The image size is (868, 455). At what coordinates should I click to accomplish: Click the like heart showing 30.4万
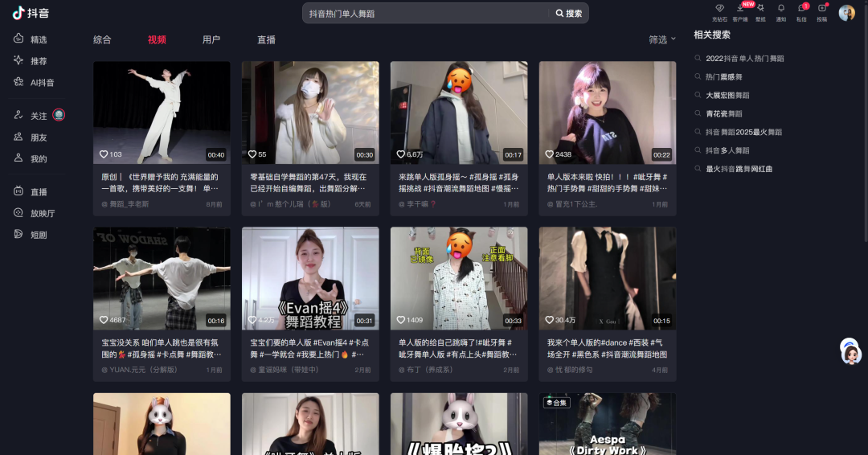tap(549, 320)
